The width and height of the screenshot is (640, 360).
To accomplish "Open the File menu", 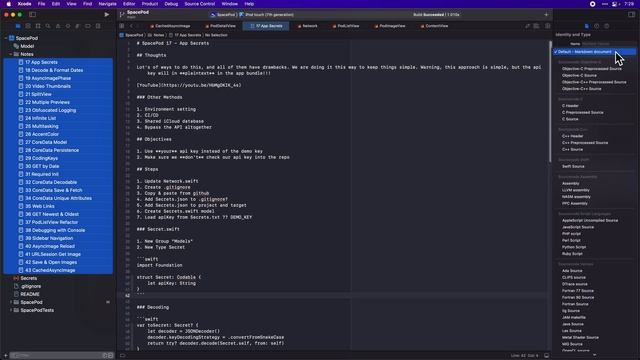I will click(x=41, y=4).
